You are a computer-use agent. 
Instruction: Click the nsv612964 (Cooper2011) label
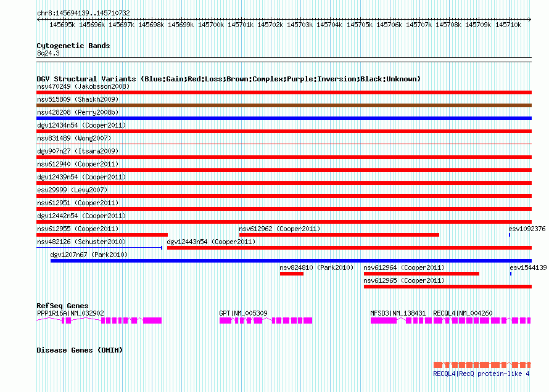coord(404,267)
